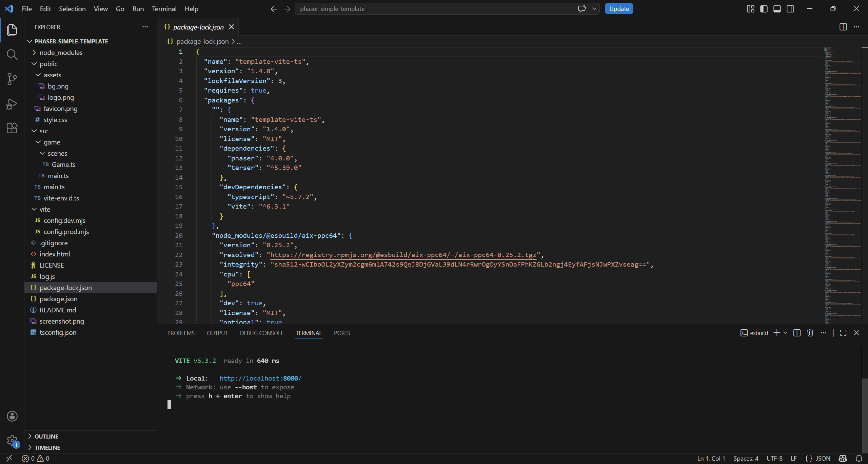Screen dimensions: 868x464
Task: Open the Search view in activity bar
Action: pos(12,54)
